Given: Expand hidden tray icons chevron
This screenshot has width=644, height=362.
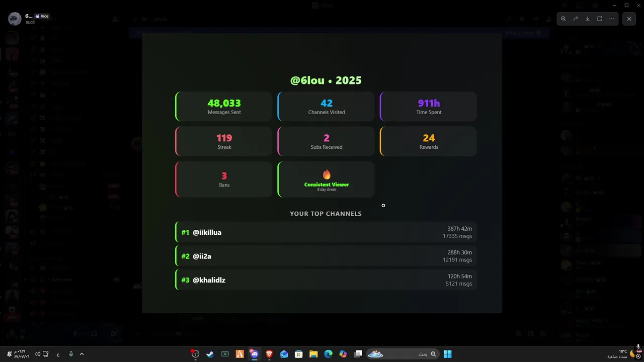Looking at the screenshot, I should click(x=82, y=354).
